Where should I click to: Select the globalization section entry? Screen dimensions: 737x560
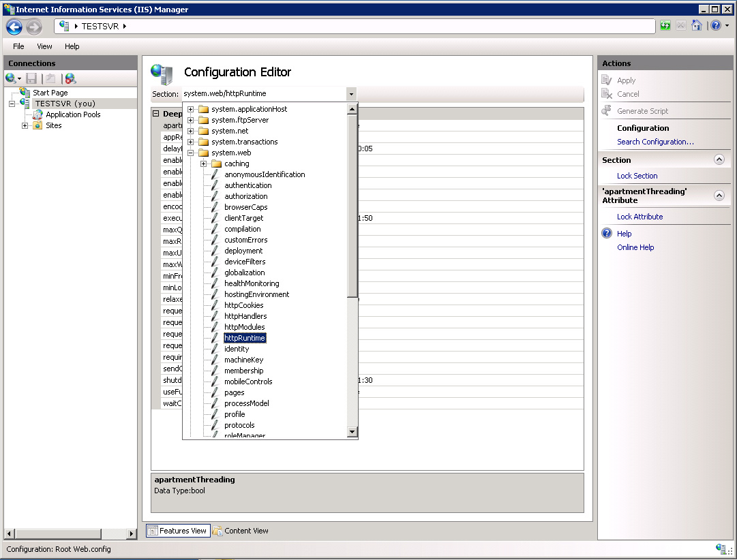(244, 273)
